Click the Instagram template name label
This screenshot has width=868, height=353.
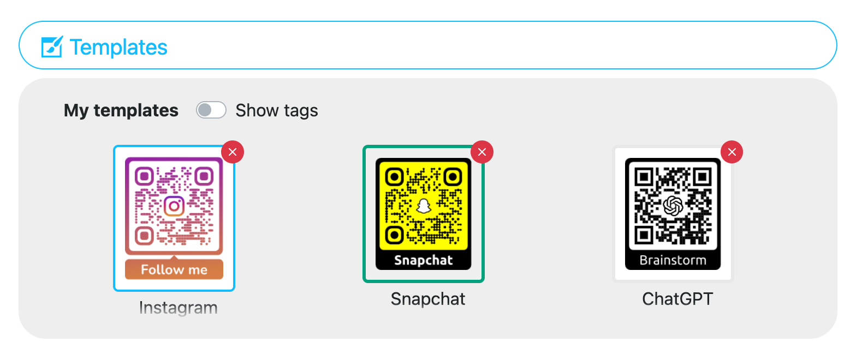pos(179,308)
